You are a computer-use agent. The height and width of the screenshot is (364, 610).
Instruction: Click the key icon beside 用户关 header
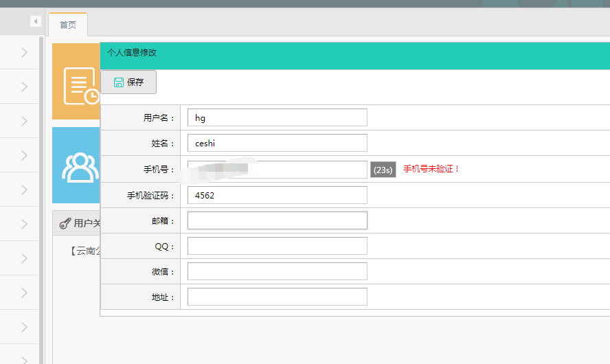pyautogui.click(x=65, y=223)
